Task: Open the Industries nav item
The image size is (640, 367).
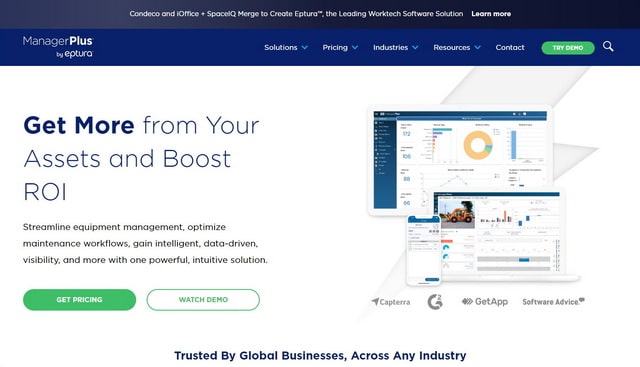Action: tap(391, 47)
